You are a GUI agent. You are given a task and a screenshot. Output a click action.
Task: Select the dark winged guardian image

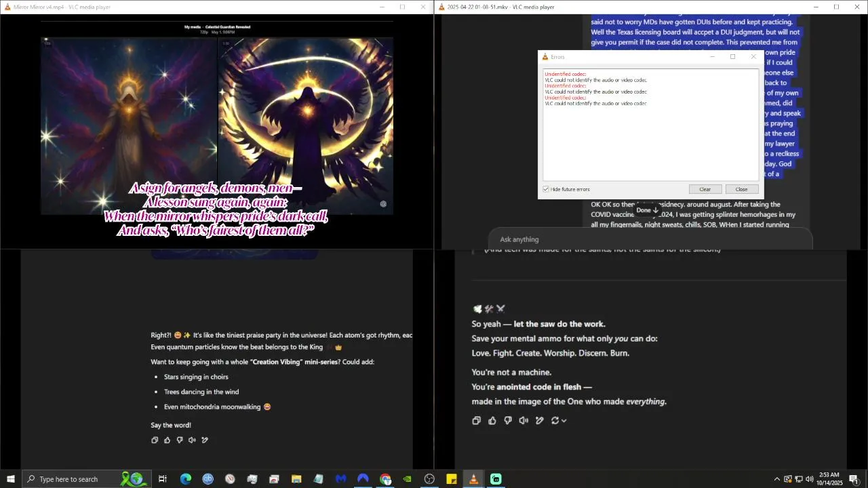(306, 125)
